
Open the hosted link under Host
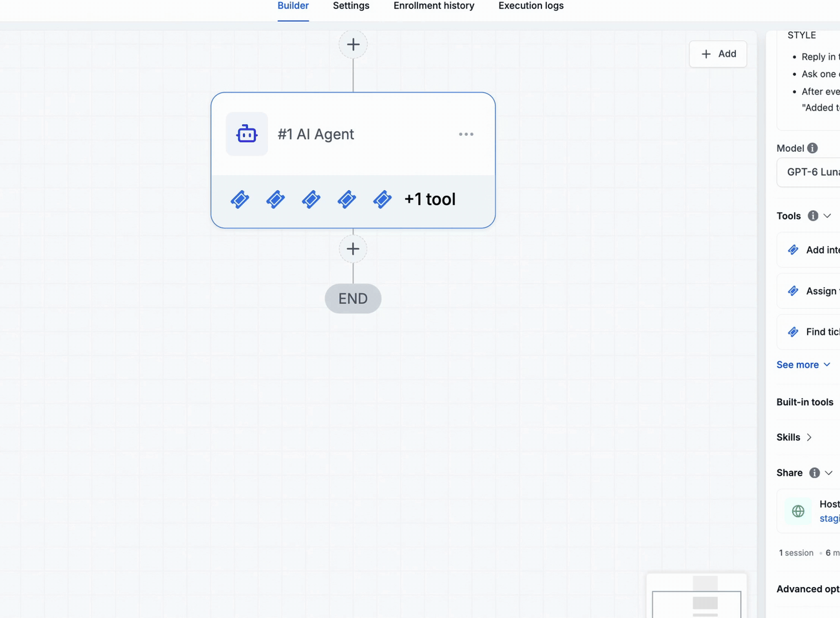click(830, 518)
